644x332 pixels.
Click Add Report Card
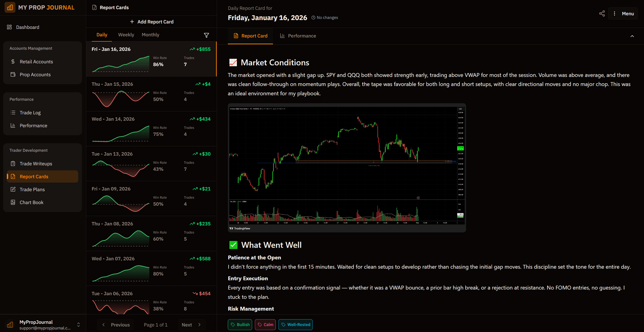(x=152, y=21)
